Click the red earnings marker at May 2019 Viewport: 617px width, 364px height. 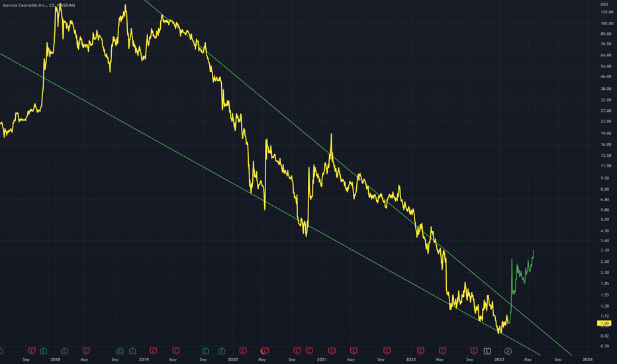point(176,351)
